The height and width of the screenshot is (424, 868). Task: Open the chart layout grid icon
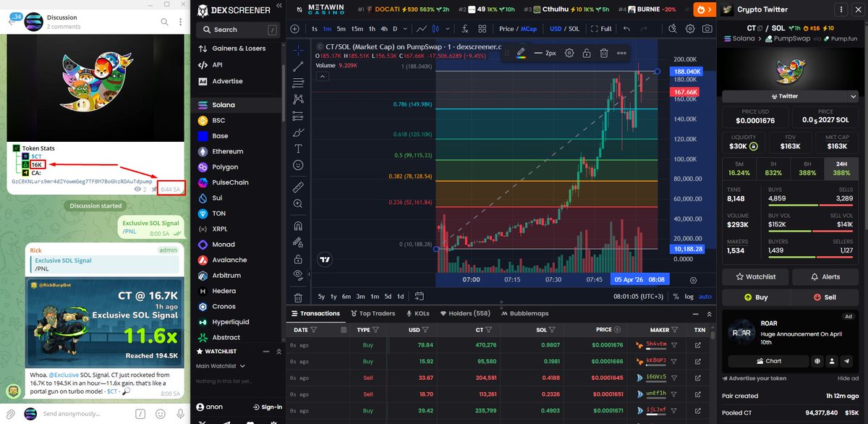(x=482, y=29)
